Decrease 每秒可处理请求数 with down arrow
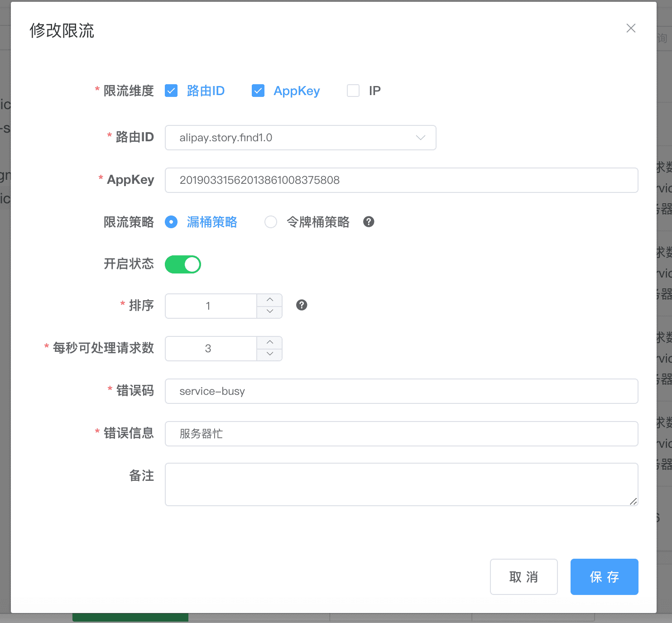This screenshot has height=623, width=672. tap(269, 355)
